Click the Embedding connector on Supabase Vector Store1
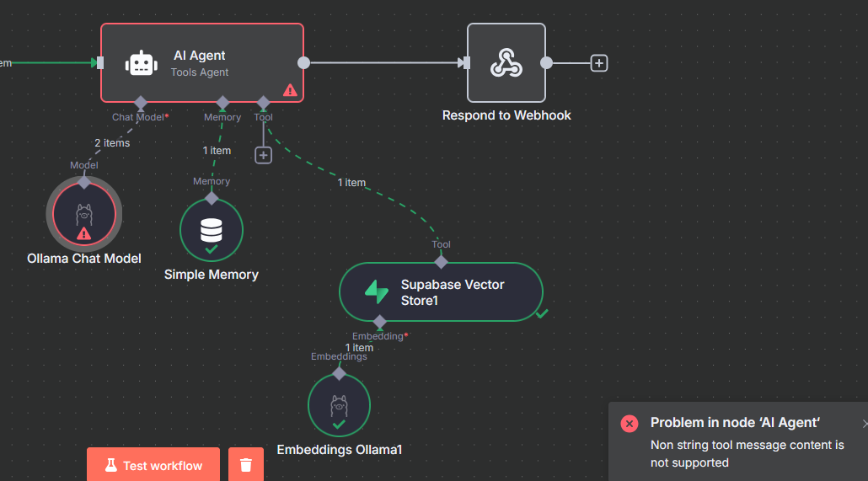 (380, 322)
